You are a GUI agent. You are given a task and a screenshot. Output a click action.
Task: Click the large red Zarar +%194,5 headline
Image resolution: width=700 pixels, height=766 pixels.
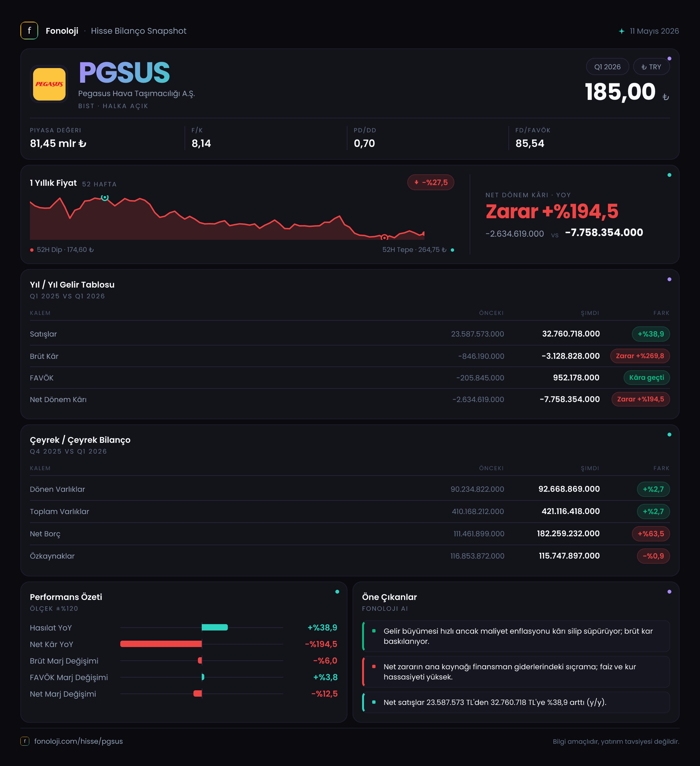(552, 211)
